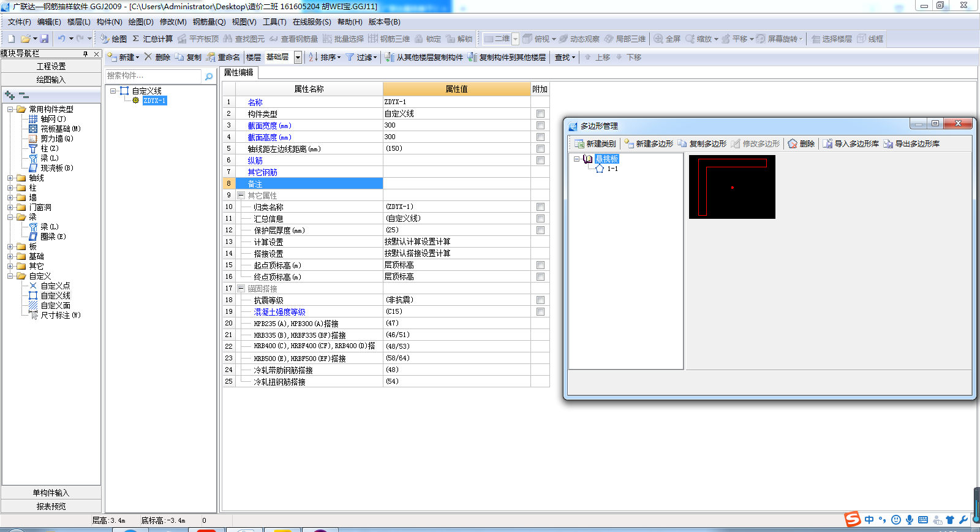The height and width of the screenshot is (532, 980).
Task: Click 新建多边形 in polygon manager
Action: click(x=649, y=143)
